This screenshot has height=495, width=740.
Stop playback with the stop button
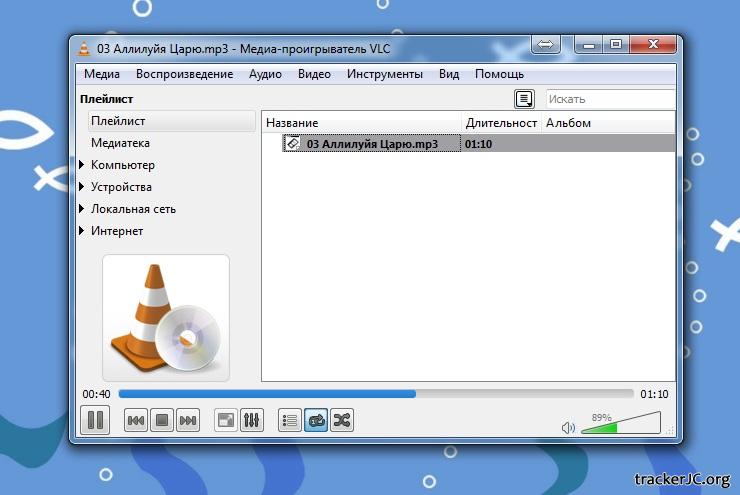[x=161, y=421]
